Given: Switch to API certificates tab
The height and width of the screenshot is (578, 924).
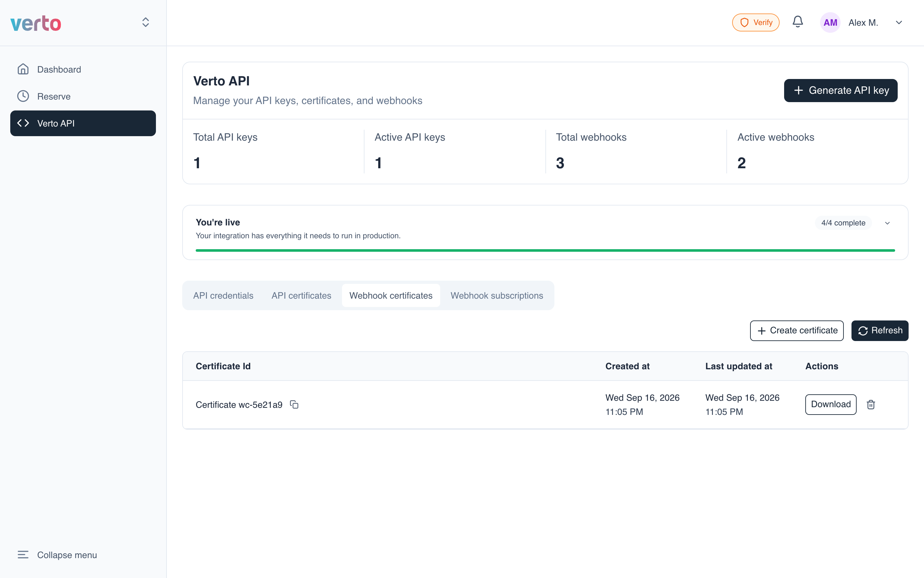Looking at the screenshot, I should (x=301, y=295).
